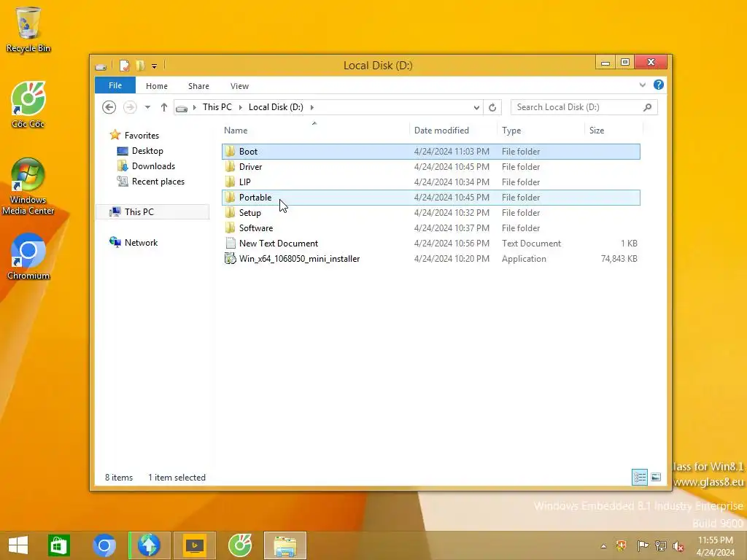
Task: Select the Portable folder
Action: tap(430, 197)
